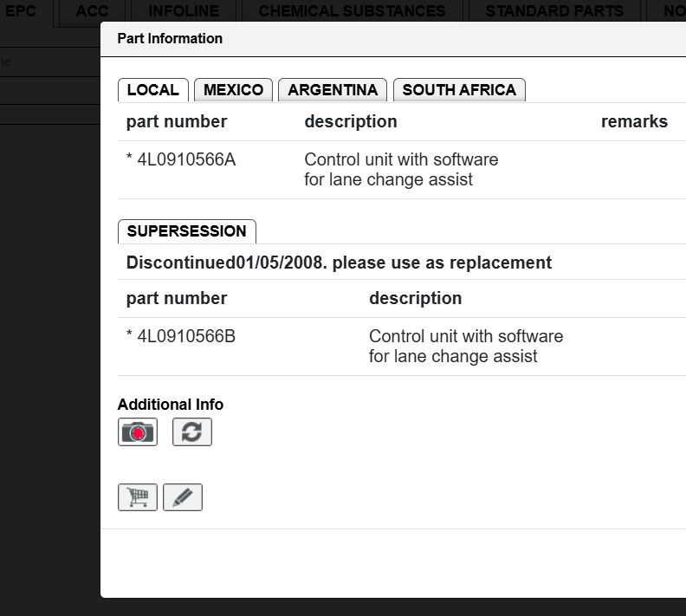Click description of replacement part 4L0910566B
686x616 pixels.
(466, 347)
